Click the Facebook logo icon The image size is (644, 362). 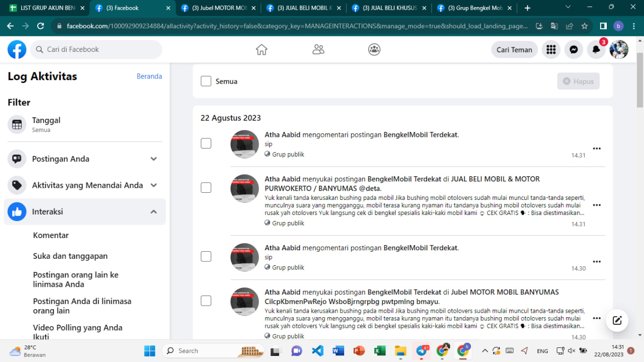(17, 49)
